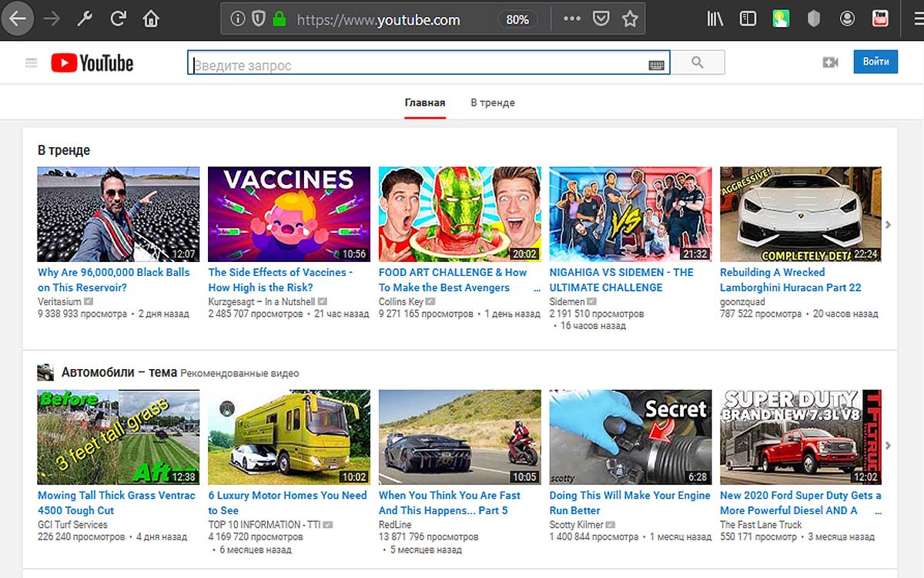Reload the page with the refresh icon
This screenshot has width=924, height=578.
click(118, 18)
